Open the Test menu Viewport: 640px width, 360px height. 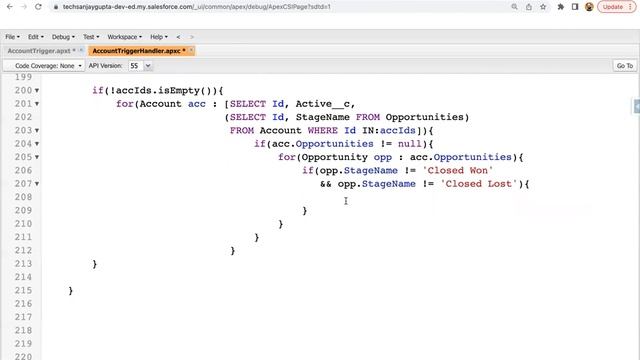[x=91, y=37]
